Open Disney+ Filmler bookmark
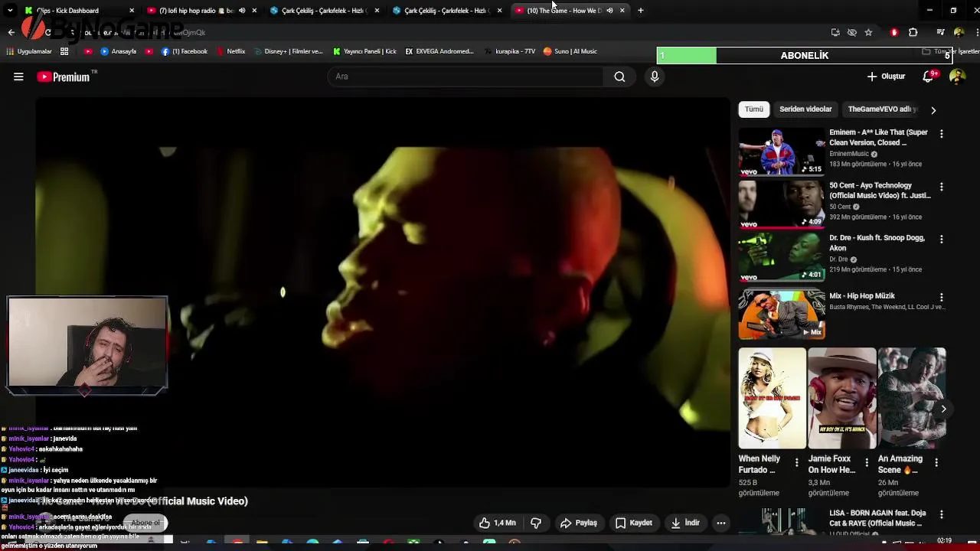This screenshot has height=551, width=980. [288, 51]
